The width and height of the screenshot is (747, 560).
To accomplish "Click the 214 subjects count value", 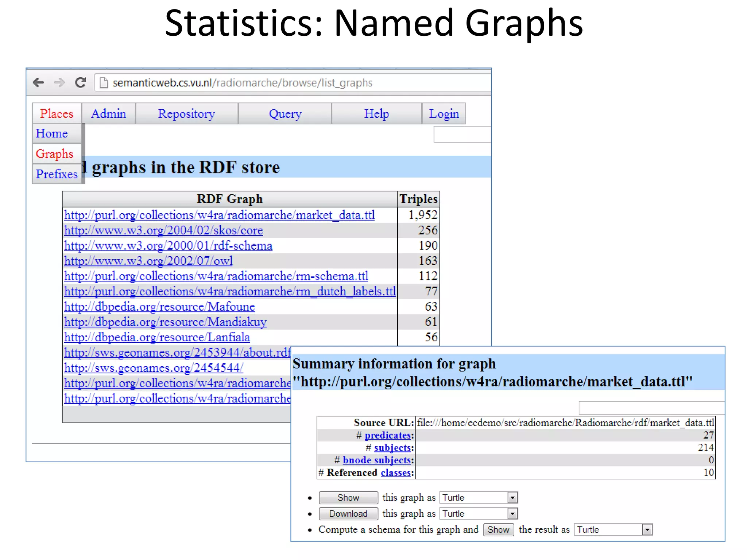I will [x=706, y=448].
